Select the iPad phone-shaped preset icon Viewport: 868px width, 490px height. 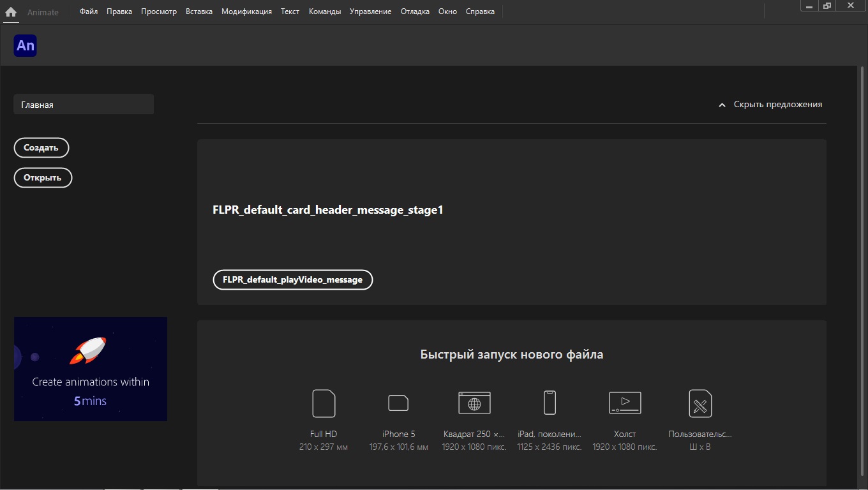pos(550,403)
